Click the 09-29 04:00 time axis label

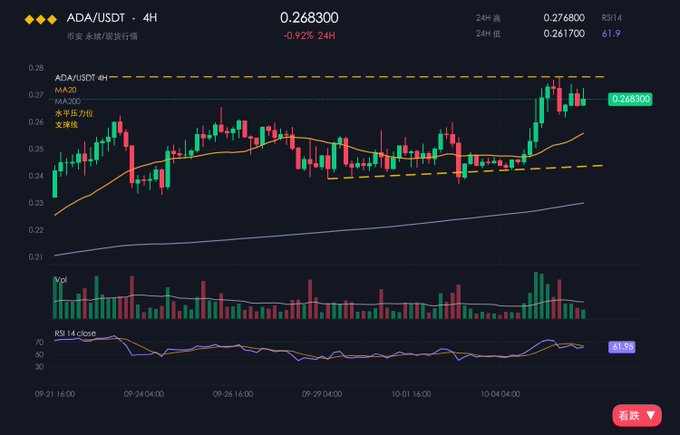(322, 394)
